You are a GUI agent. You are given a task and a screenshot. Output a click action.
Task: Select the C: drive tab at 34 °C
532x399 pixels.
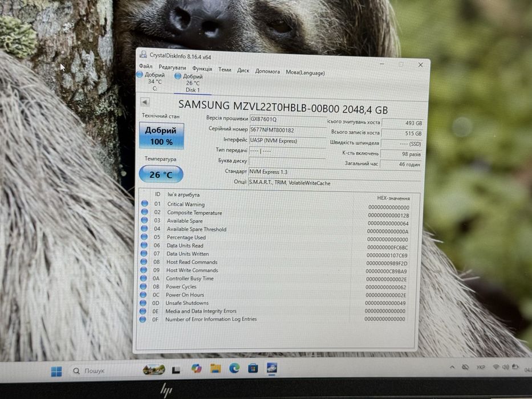coord(151,82)
